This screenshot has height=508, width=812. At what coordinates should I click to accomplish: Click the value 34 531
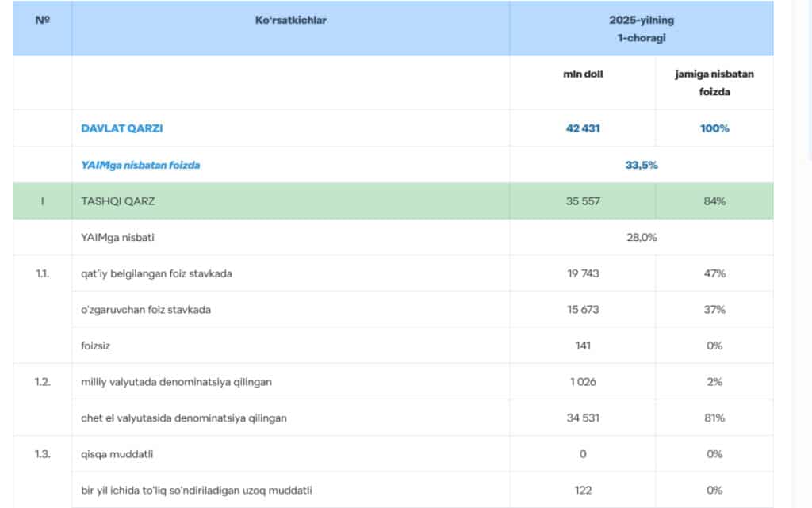[583, 418]
